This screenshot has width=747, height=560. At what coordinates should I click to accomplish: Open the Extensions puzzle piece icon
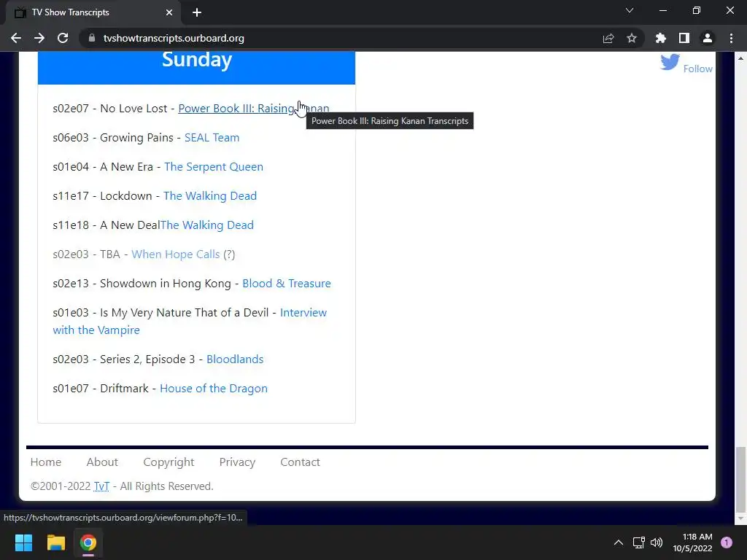(660, 38)
